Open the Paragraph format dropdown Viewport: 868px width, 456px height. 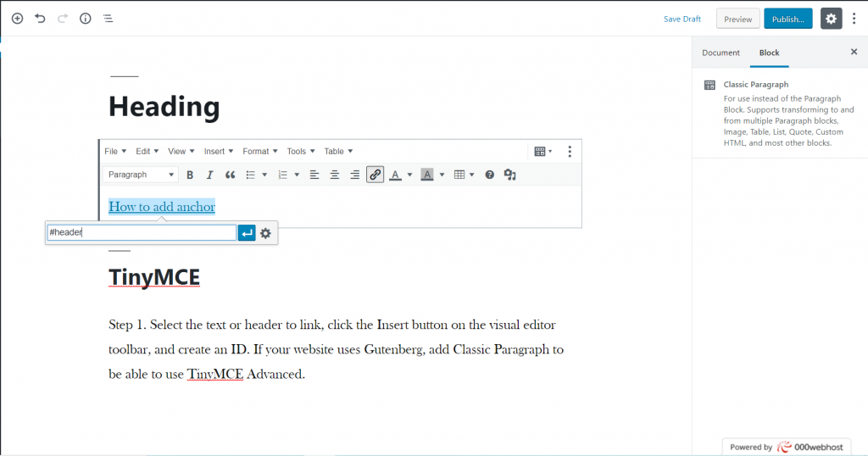(140, 175)
